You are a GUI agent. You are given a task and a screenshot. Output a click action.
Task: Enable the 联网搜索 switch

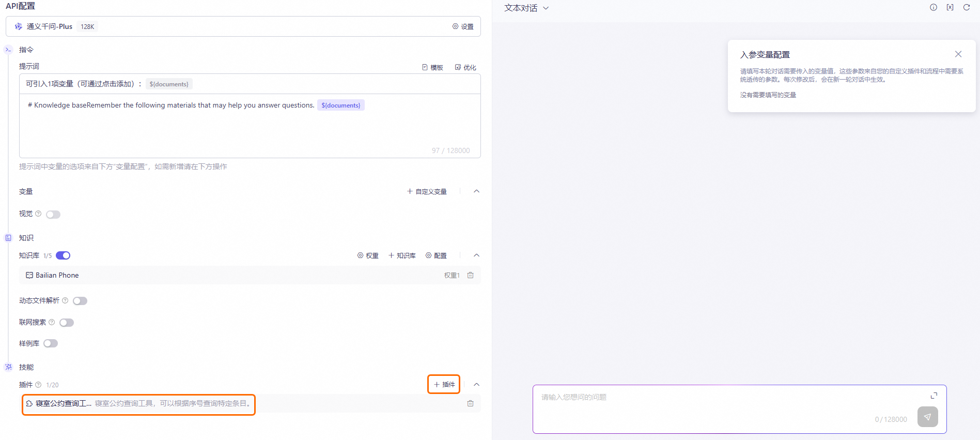point(67,323)
